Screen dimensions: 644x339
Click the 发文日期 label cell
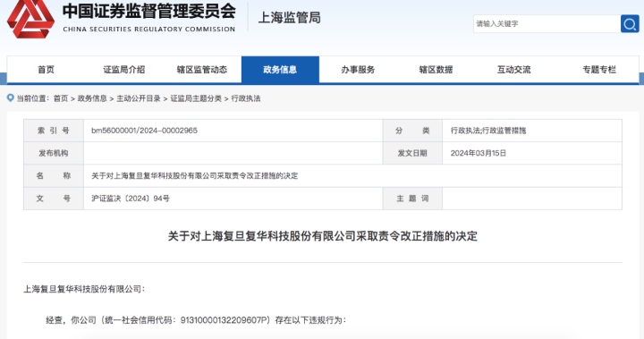coord(412,153)
